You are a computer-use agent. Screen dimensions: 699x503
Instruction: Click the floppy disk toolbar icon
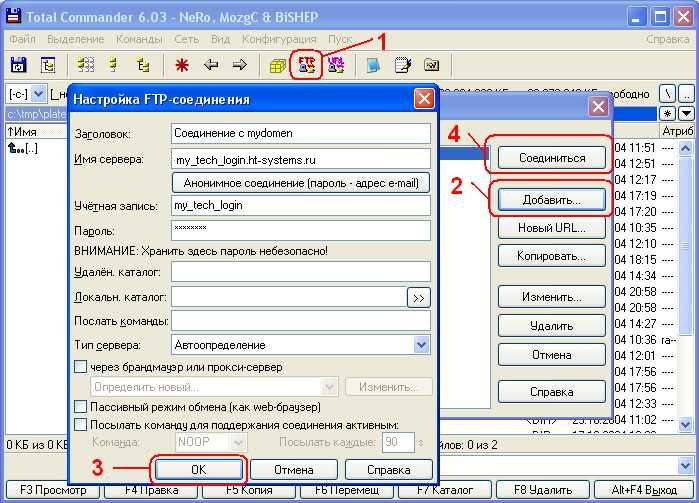pyautogui.click(x=18, y=65)
